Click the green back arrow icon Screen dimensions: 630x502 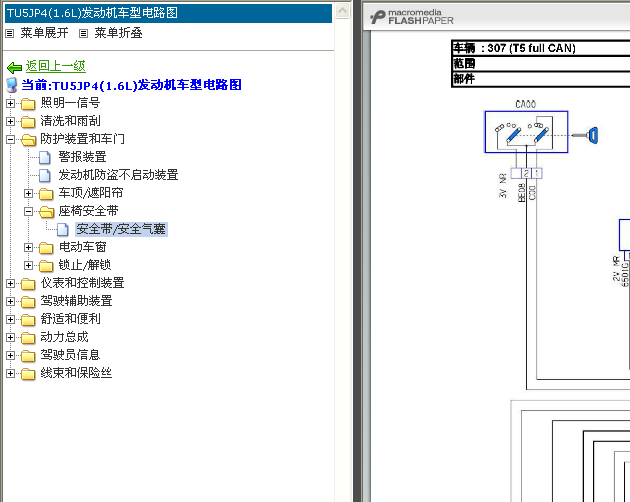tap(14, 67)
